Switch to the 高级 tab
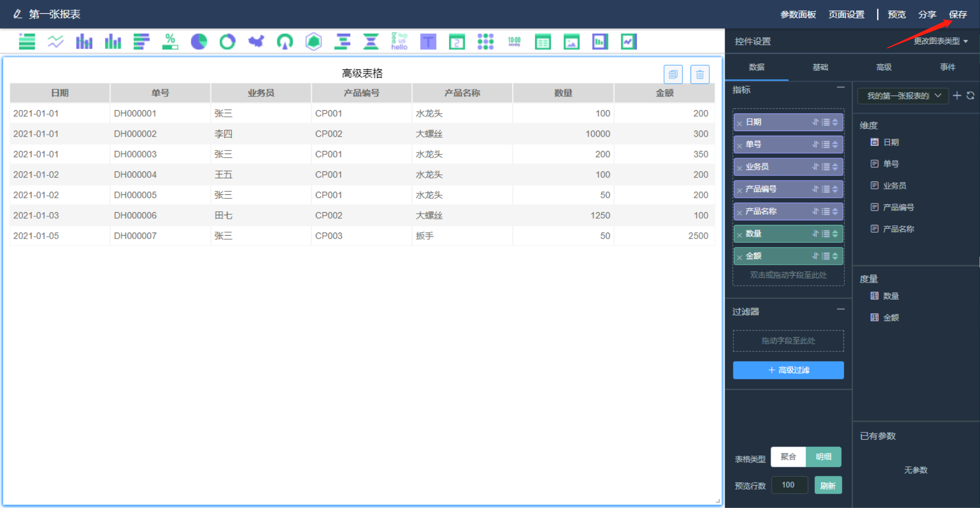 (x=884, y=67)
